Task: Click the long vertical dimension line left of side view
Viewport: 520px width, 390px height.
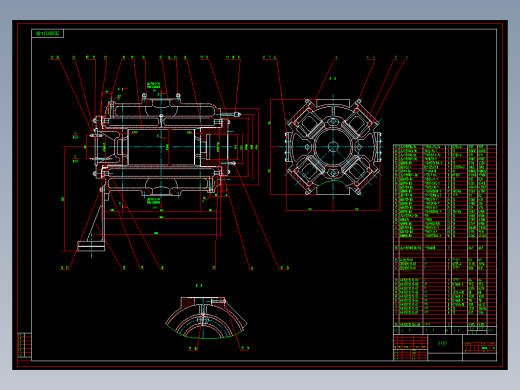Action: tap(64, 199)
